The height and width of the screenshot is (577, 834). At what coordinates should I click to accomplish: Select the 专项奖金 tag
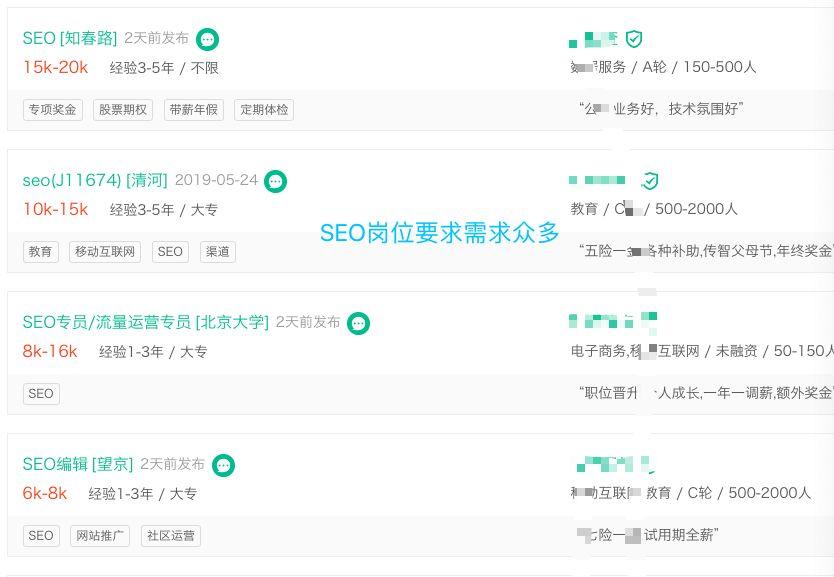(x=53, y=110)
